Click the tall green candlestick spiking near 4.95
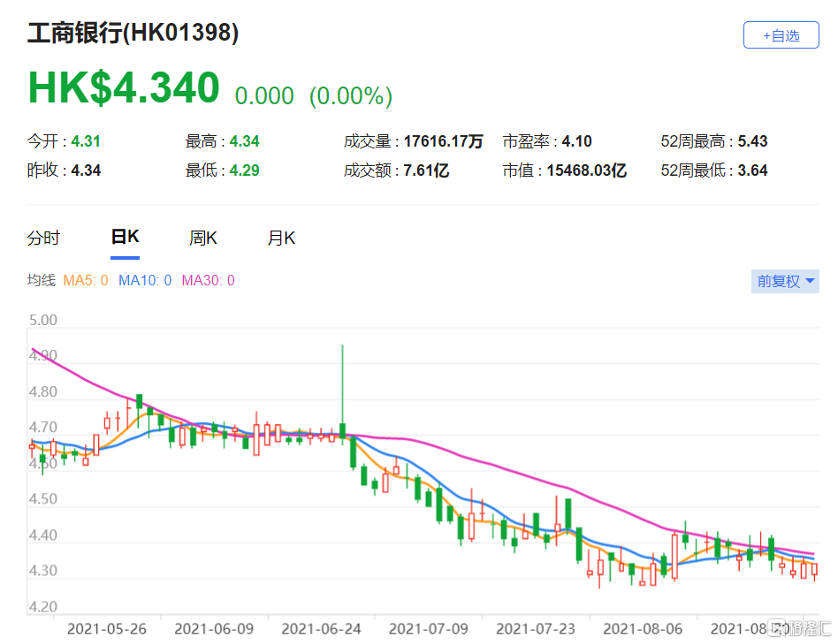Screen dimensions: 838x644 click(343, 395)
